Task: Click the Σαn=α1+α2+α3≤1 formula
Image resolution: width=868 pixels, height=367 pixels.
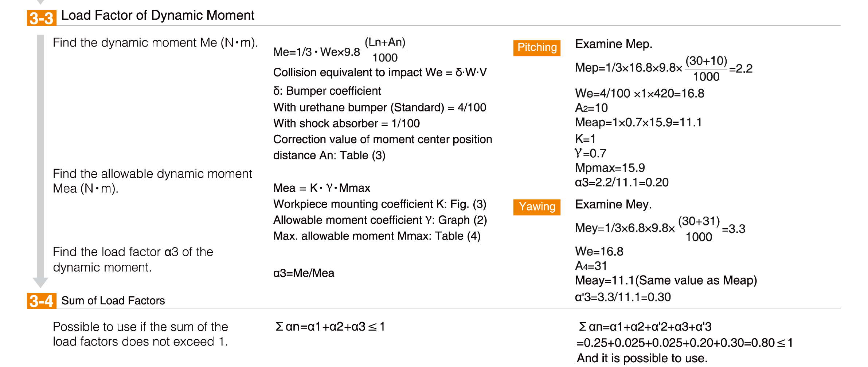Action: coord(330,327)
